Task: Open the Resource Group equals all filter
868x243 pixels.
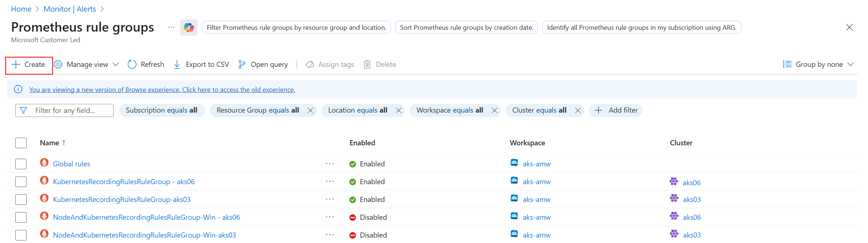Action: [258, 110]
